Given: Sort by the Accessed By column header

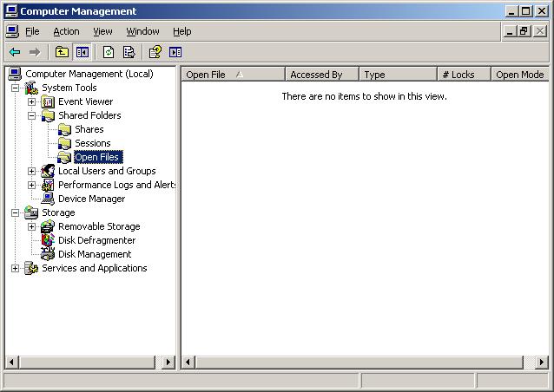Looking at the screenshot, I should [x=316, y=75].
